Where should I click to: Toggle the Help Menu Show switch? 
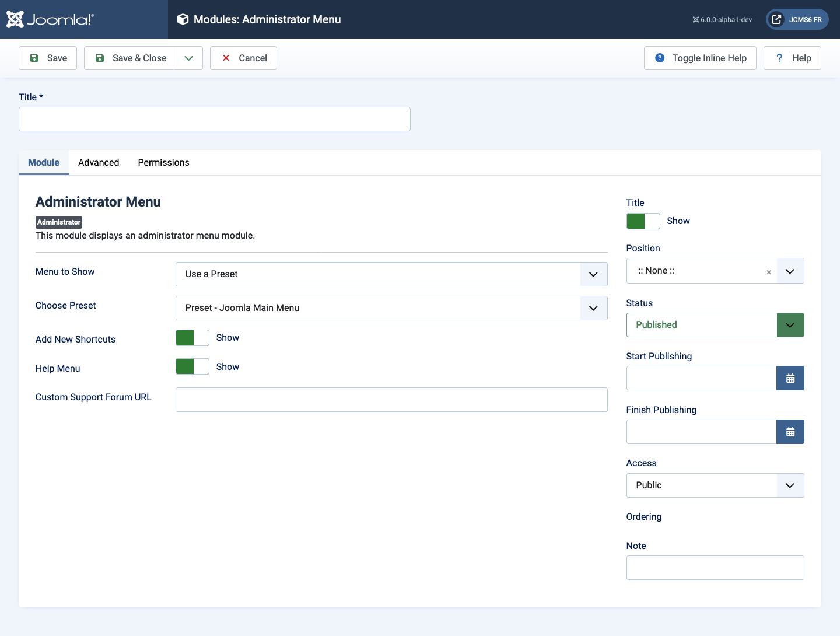[x=192, y=366]
